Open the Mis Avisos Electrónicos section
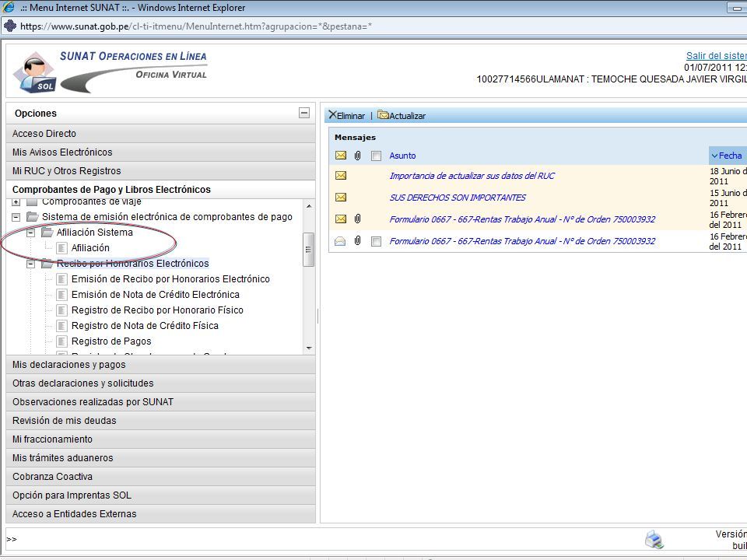This screenshot has height=560, width=747. pos(160,152)
